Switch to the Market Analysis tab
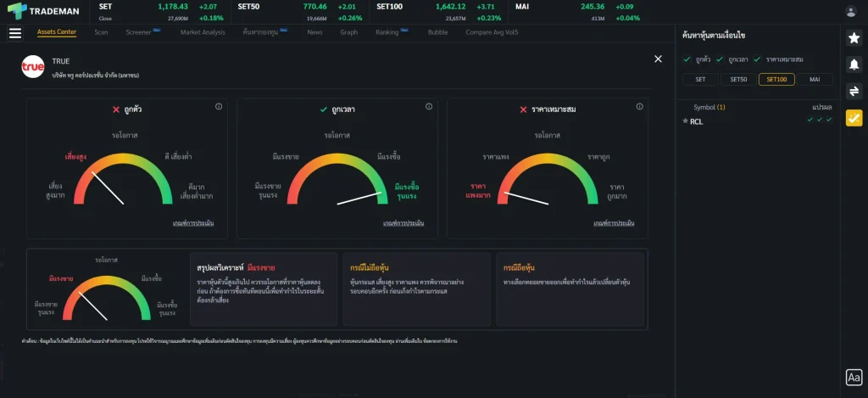 point(203,32)
